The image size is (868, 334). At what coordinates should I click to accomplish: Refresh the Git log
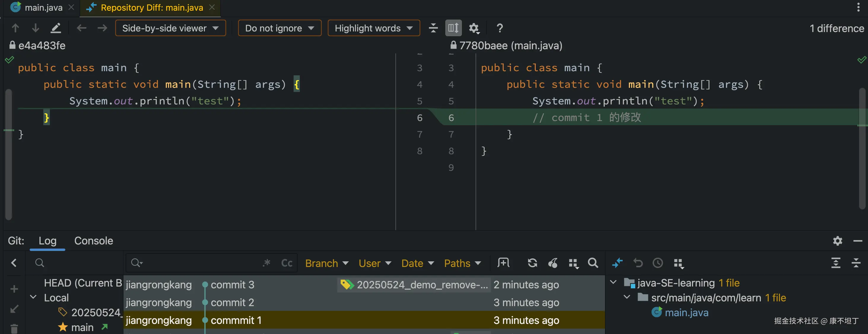532,263
